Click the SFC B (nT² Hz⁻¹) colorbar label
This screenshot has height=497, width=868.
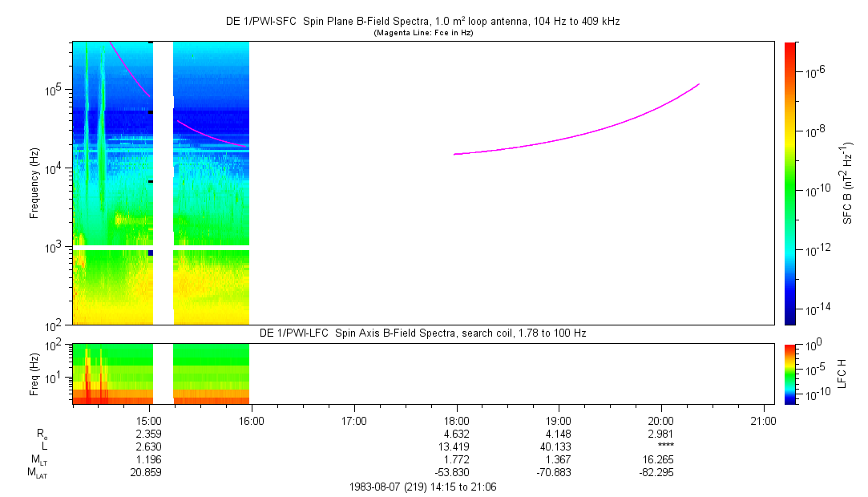pyautogui.click(x=847, y=183)
